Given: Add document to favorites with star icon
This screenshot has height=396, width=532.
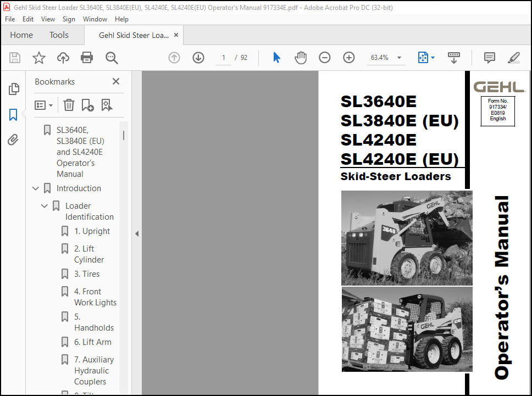Looking at the screenshot, I should point(38,58).
